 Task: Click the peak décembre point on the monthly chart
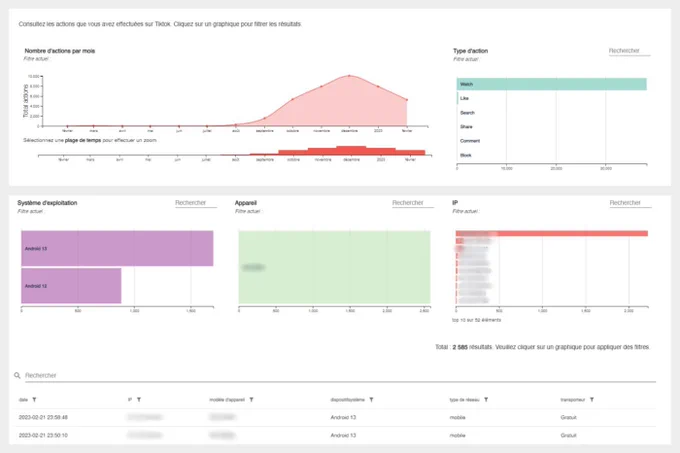(349, 76)
